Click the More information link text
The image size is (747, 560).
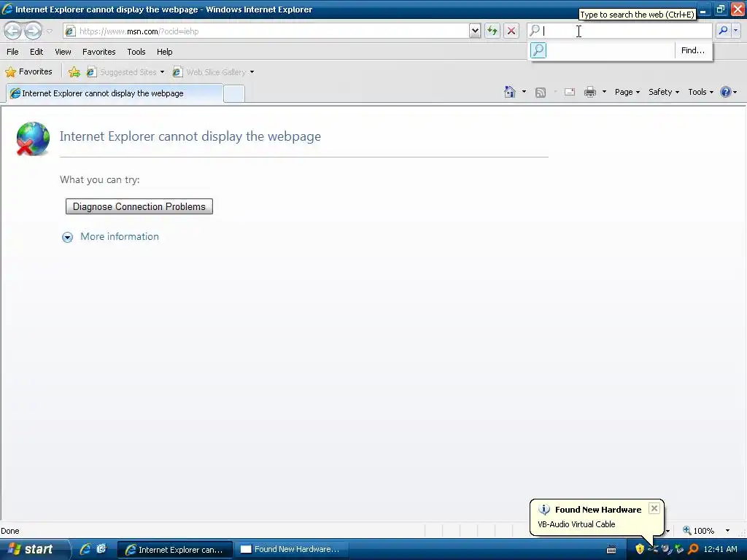pyautogui.click(x=120, y=237)
